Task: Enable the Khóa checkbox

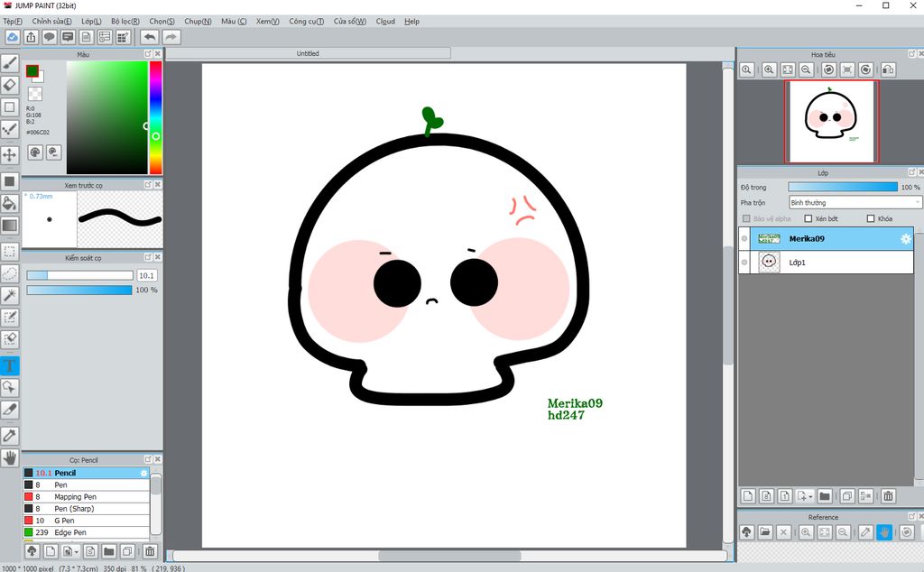Action: 871,218
